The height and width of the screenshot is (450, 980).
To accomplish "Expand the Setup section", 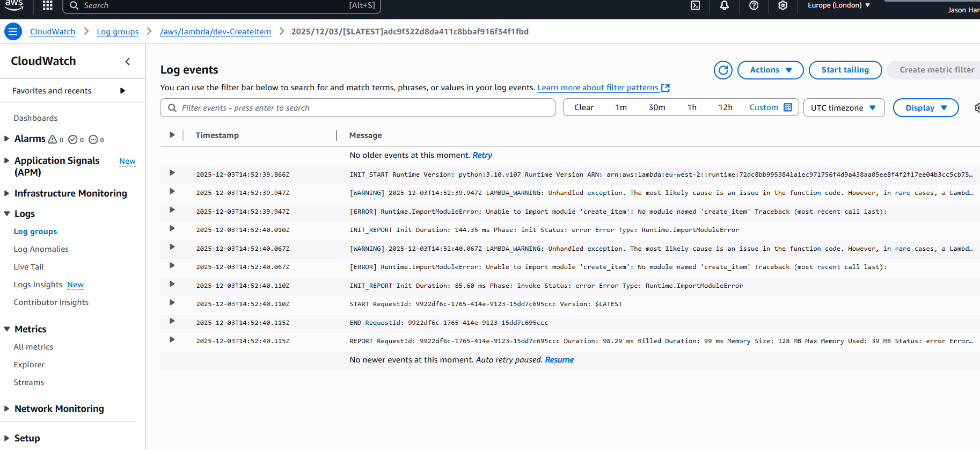I will [7, 438].
